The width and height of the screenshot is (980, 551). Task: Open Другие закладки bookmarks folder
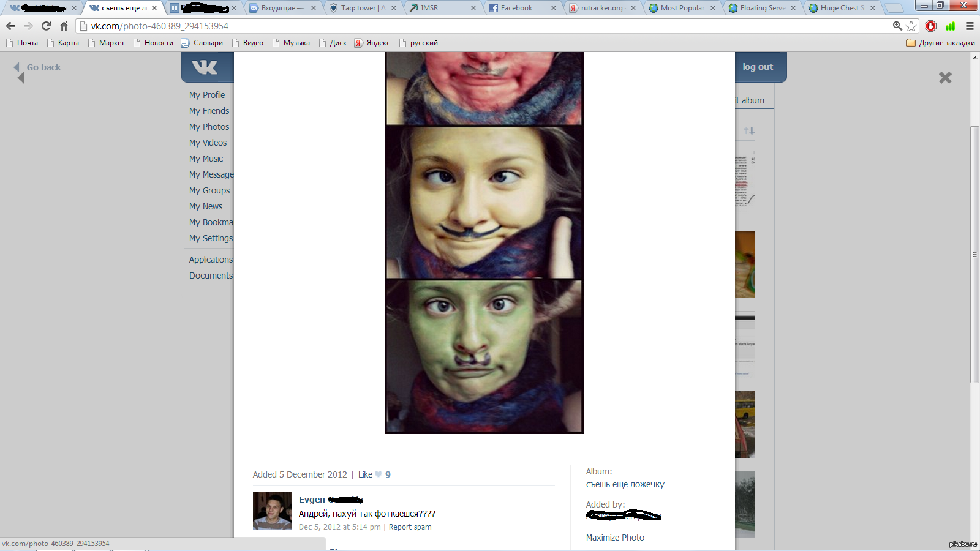pyautogui.click(x=940, y=43)
